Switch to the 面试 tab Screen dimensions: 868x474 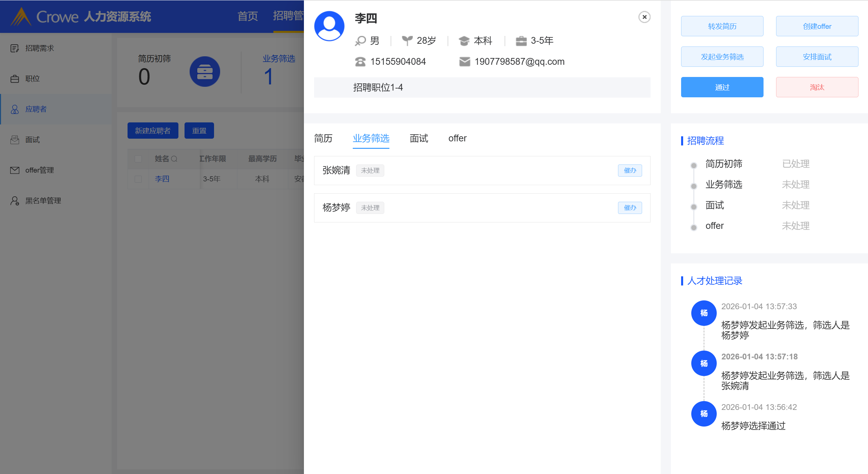point(419,138)
